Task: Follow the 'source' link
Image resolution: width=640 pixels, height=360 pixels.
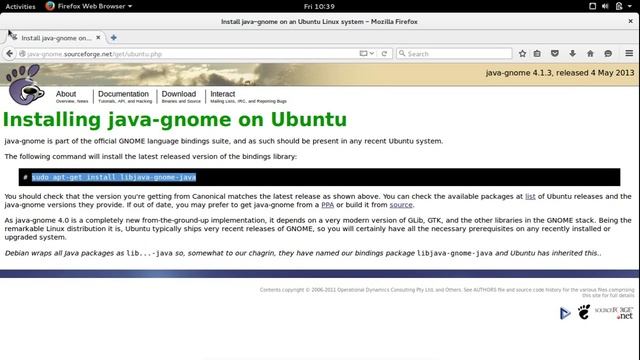Action: click(x=401, y=205)
